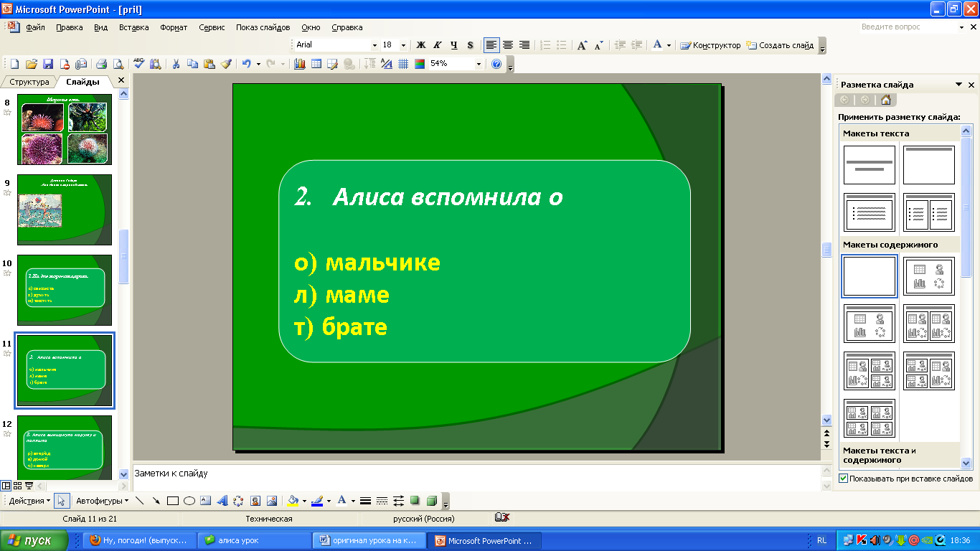
Task: Run the ABC spelling check
Action: [139, 64]
